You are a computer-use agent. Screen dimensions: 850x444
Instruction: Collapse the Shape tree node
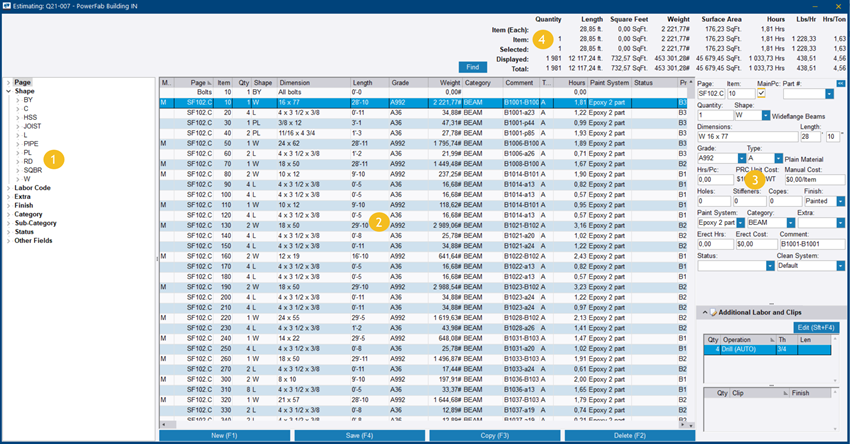click(x=8, y=91)
